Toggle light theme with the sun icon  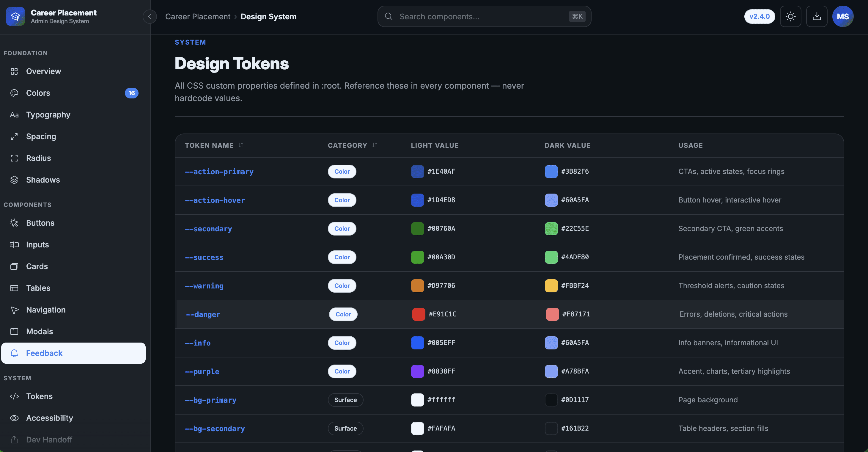click(x=790, y=17)
